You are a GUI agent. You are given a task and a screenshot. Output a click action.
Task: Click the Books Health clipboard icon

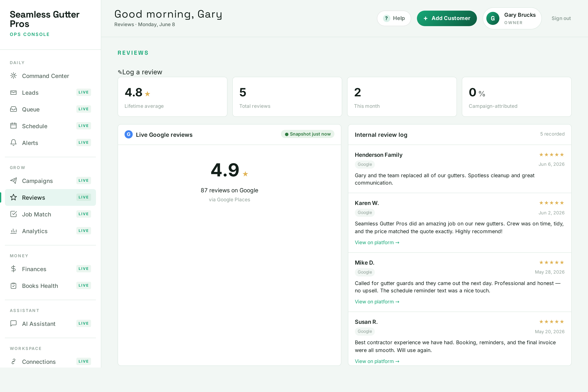click(x=13, y=285)
